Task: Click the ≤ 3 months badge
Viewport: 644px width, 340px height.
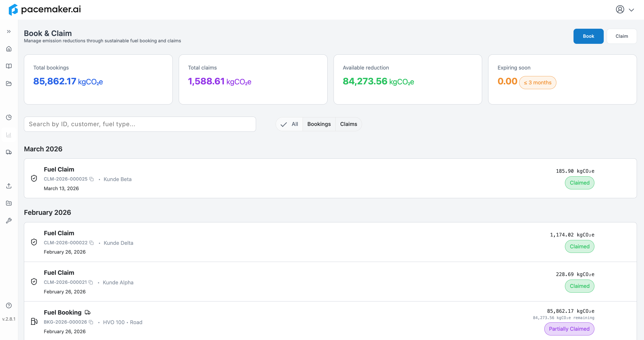Action: 538,83
